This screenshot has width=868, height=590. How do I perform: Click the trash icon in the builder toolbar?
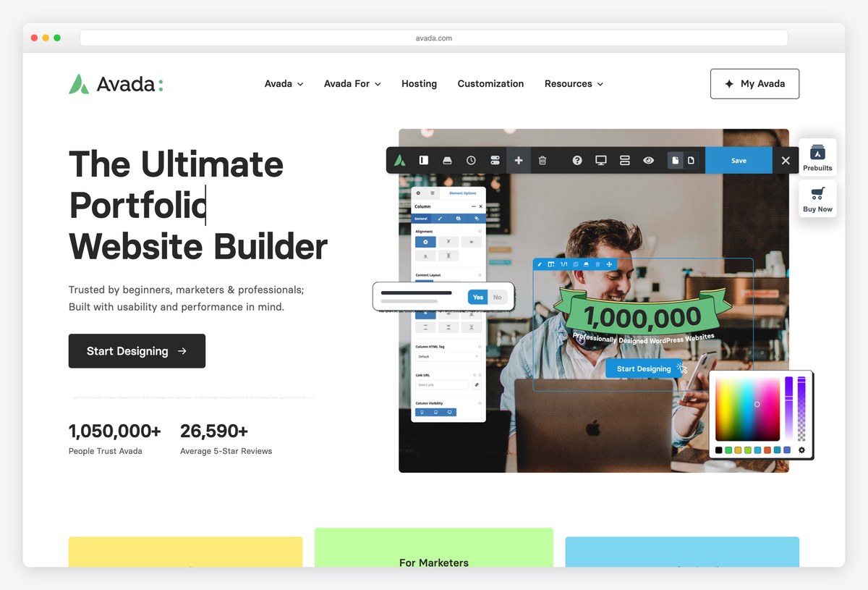coord(542,161)
